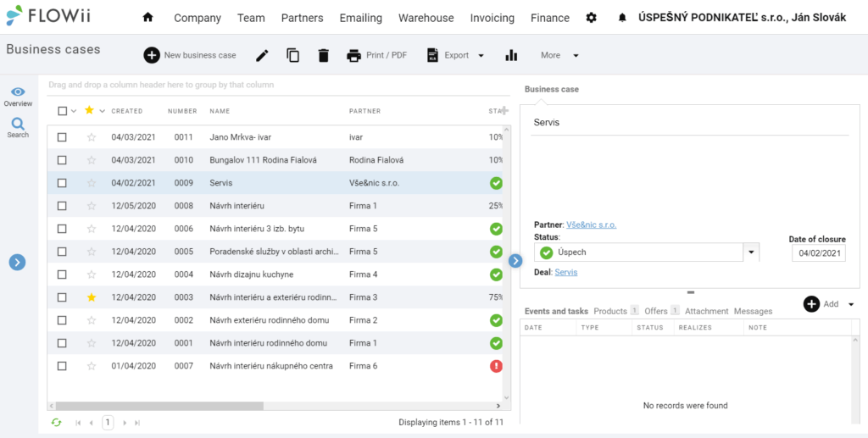The width and height of the screenshot is (868, 438).
Task: Open the Status combo box dropdown arrow
Action: [751, 252]
